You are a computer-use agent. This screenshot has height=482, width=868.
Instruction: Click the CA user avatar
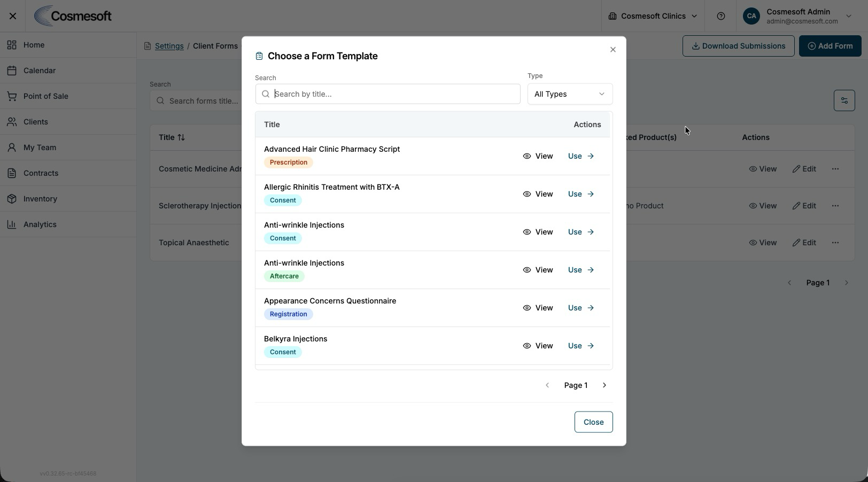click(x=751, y=16)
